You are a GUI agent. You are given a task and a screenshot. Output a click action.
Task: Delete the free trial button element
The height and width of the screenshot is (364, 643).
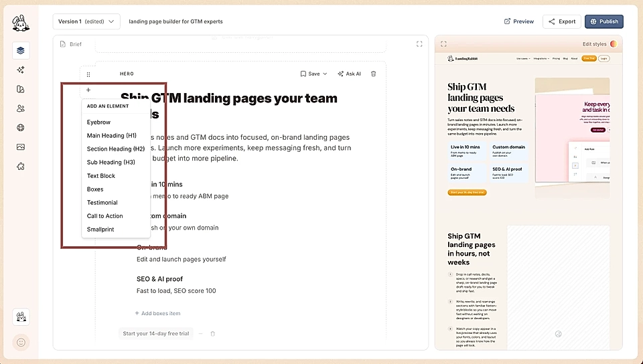click(212, 334)
